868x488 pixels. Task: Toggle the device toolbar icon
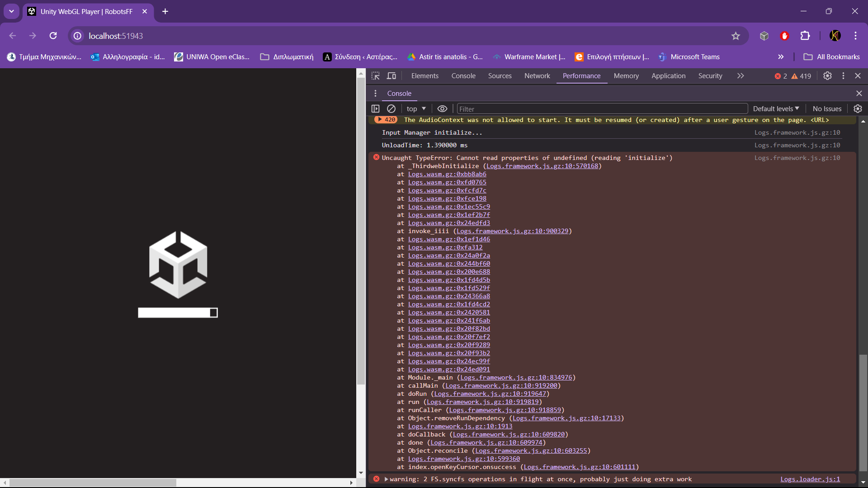[x=392, y=76]
